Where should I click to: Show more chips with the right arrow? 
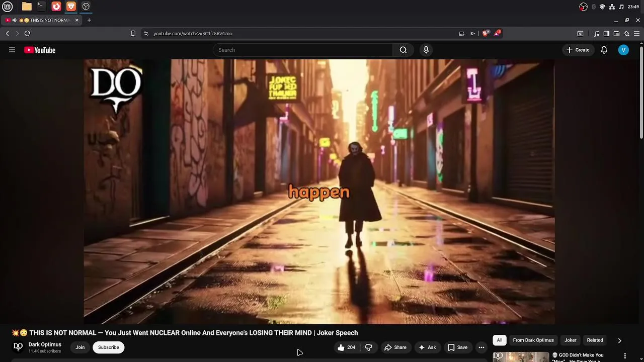tap(619, 340)
